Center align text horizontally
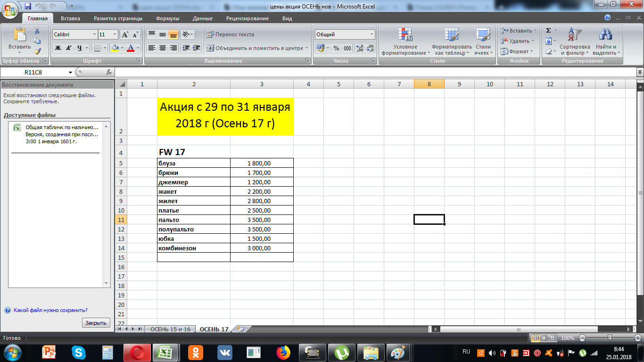644x362 pixels. [x=163, y=48]
